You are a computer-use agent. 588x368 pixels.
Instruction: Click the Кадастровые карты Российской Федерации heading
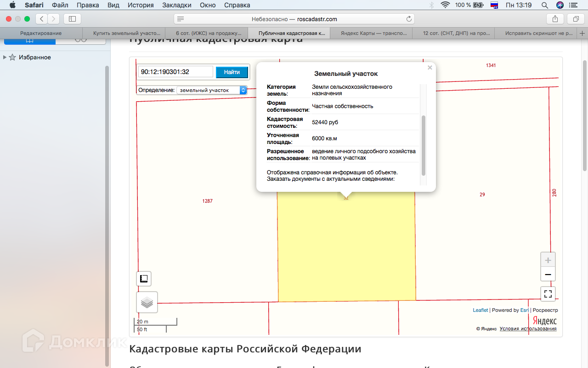click(x=245, y=349)
